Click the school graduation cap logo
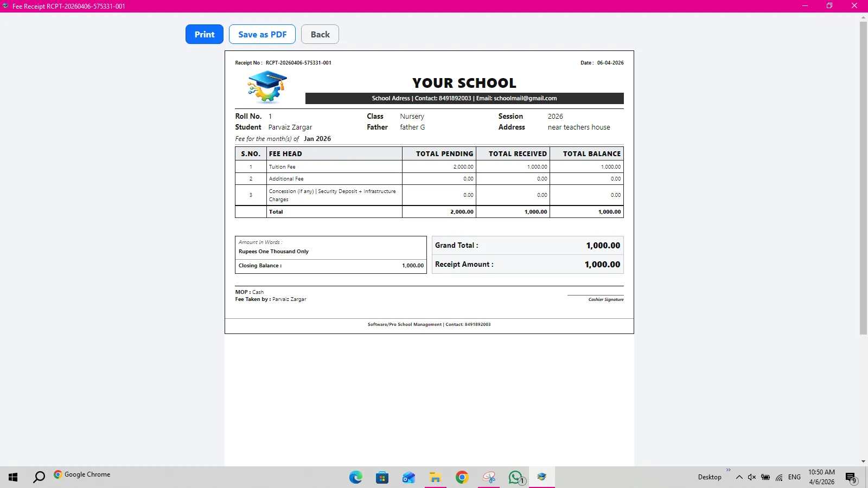Image resolution: width=868 pixels, height=488 pixels. click(x=267, y=87)
